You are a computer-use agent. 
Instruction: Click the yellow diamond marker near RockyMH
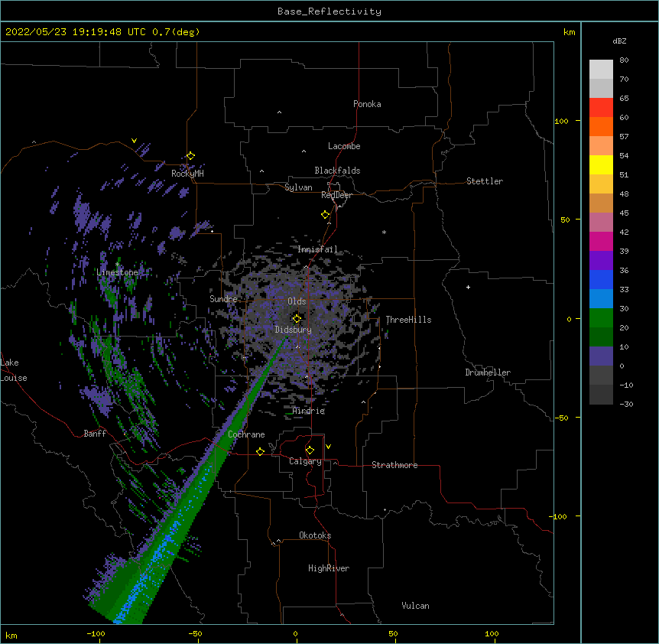point(190,155)
